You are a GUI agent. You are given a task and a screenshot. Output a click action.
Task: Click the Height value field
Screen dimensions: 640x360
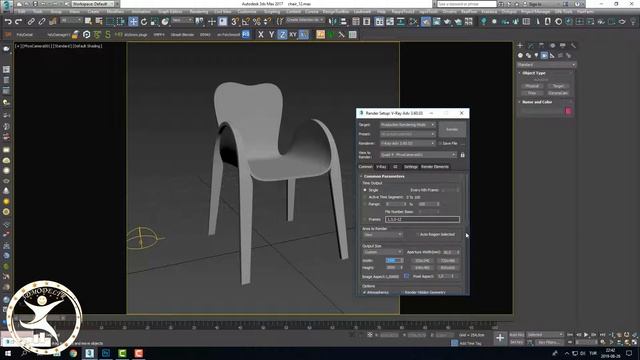pos(392,268)
